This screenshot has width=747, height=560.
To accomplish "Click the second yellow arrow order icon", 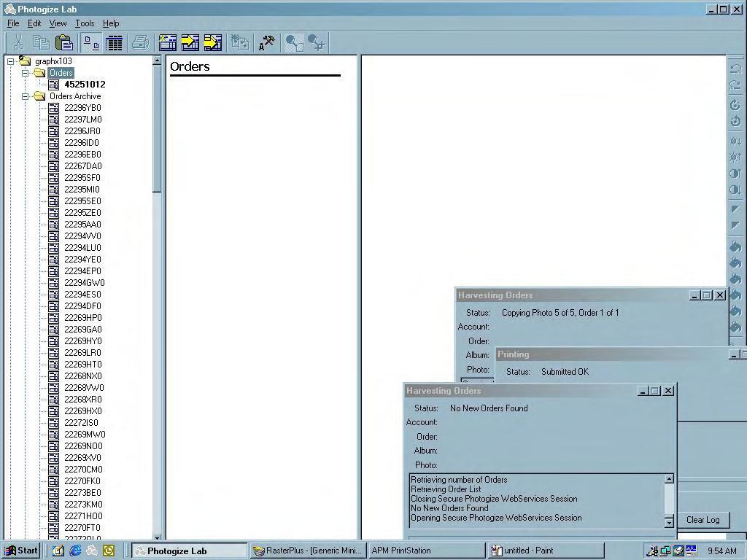I will pyautogui.click(x=213, y=43).
